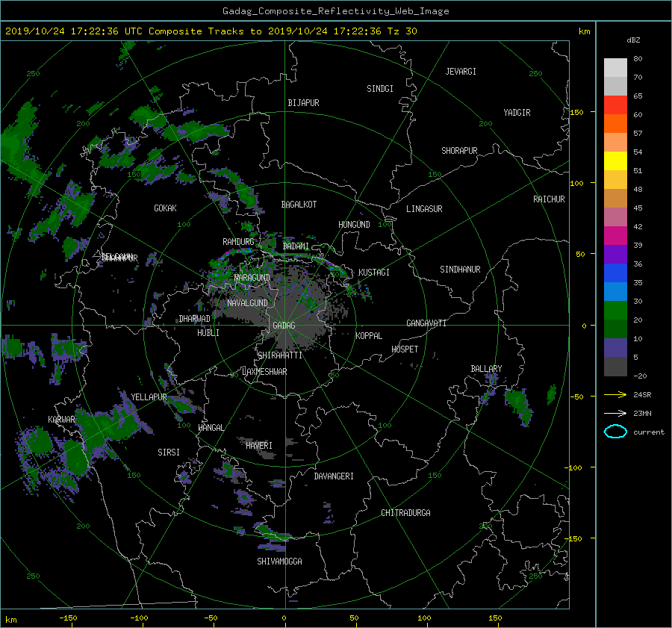The image size is (672, 628).
Task: Click the KARWAR city label
Action: point(61,420)
